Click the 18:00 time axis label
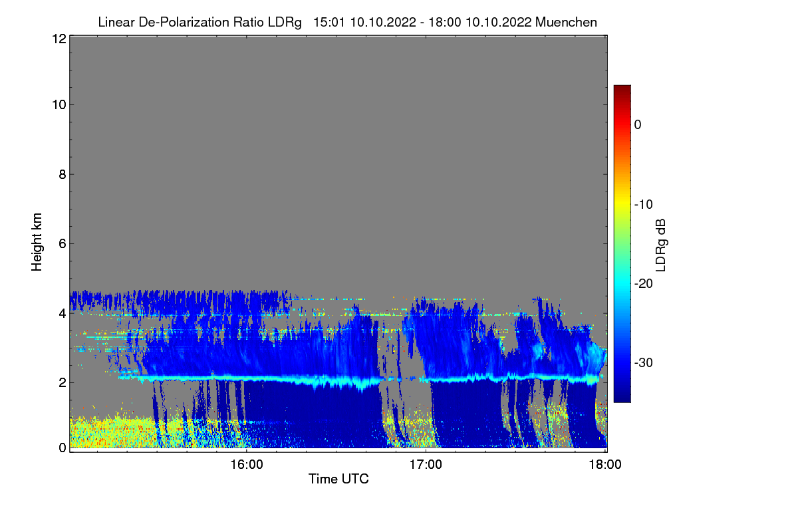Viewport: 798px width, 532px height. coord(604,465)
